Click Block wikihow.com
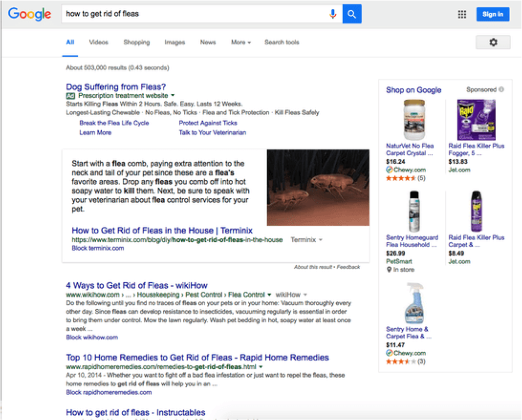522x420 pixels. (x=92, y=337)
